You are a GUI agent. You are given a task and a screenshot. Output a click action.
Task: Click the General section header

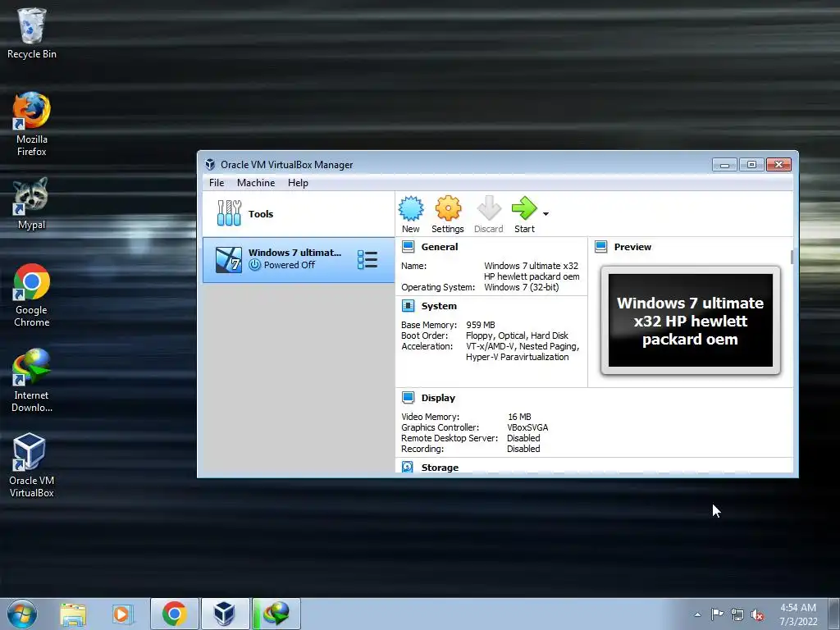pyautogui.click(x=440, y=247)
